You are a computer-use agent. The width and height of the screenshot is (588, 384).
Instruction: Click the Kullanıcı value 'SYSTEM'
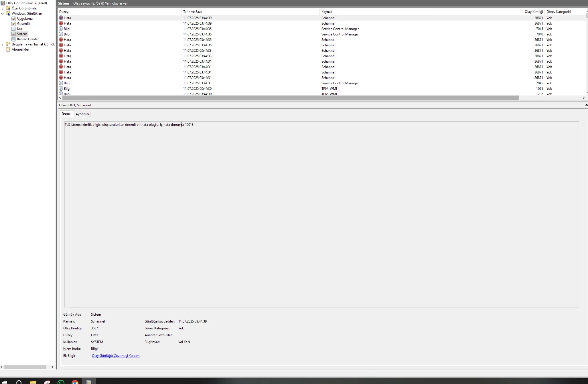pyautogui.click(x=97, y=342)
